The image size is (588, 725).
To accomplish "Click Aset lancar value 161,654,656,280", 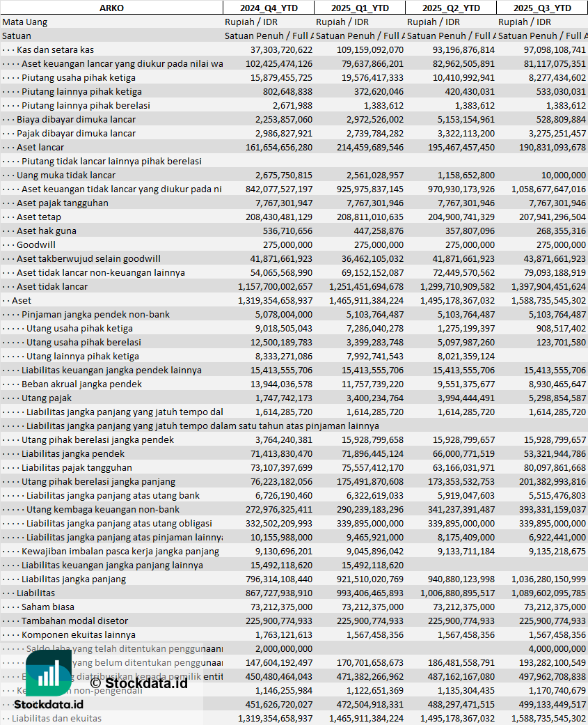I will [x=278, y=148].
